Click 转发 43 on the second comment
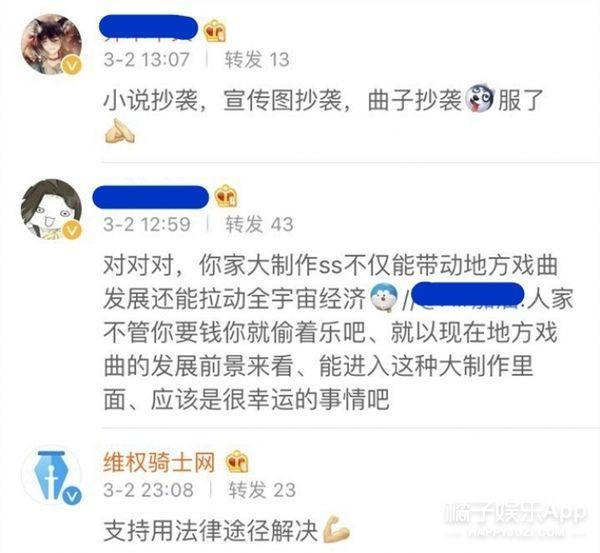Image resolution: width=600 pixels, height=553 pixels. pos(259,224)
